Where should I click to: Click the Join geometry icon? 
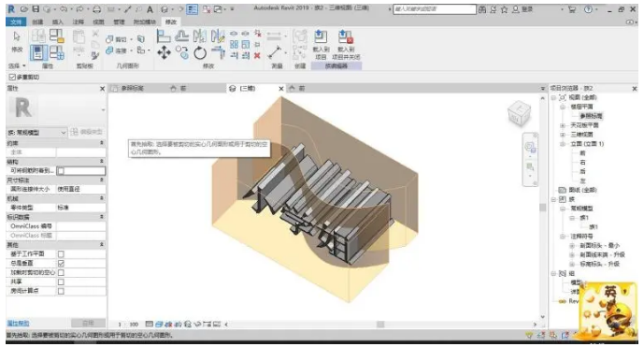coord(109,51)
